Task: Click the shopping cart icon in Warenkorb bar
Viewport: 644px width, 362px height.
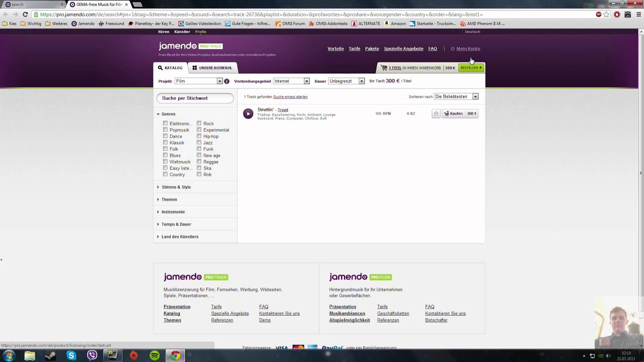Action: click(384, 67)
